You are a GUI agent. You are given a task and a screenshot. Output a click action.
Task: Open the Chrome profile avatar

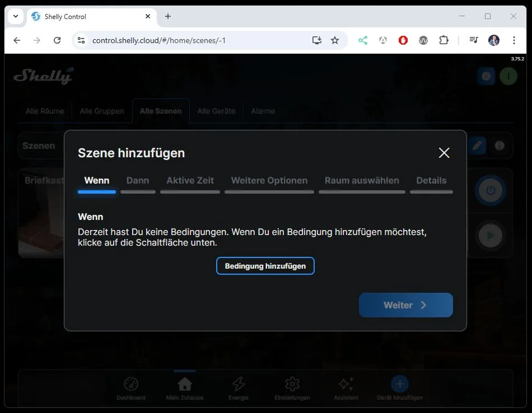coord(493,40)
